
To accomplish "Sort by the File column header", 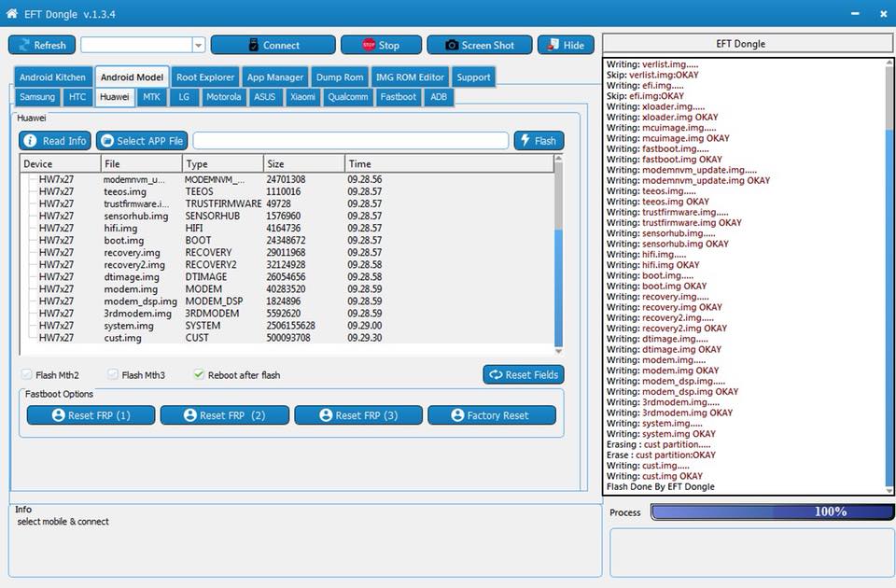I will coord(142,163).
